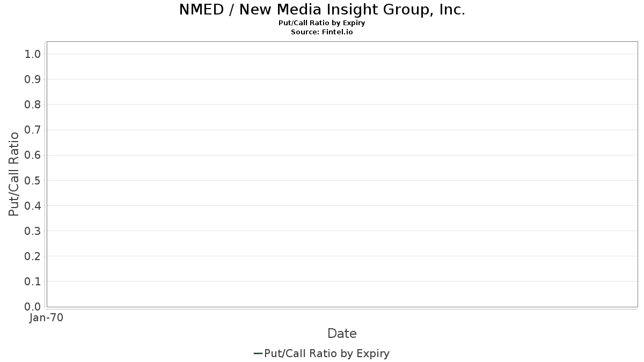This screenshot has height=362, width=644.
Task: Click the 0.0 y-axis tick label
Action: 33,307
